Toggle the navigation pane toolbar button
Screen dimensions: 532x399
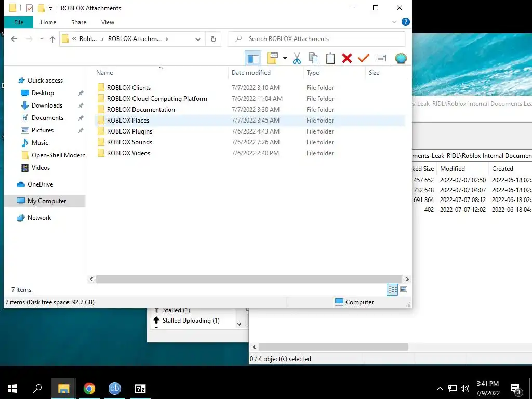click(253, 58)
